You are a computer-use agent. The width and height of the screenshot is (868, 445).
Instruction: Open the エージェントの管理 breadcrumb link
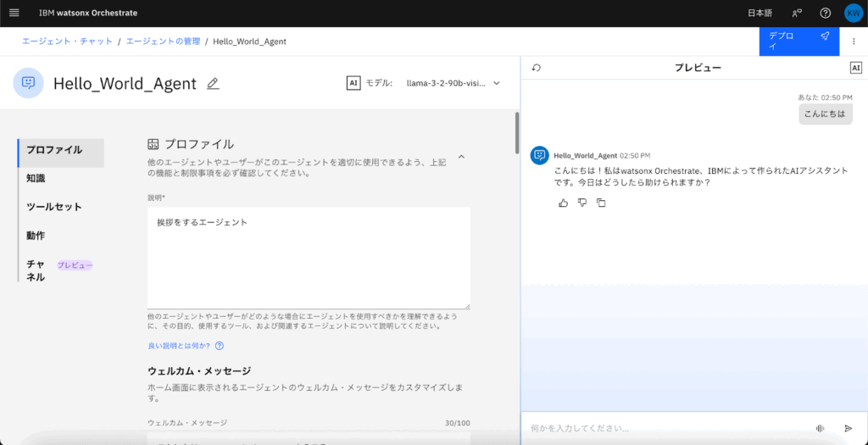[164, 42]
